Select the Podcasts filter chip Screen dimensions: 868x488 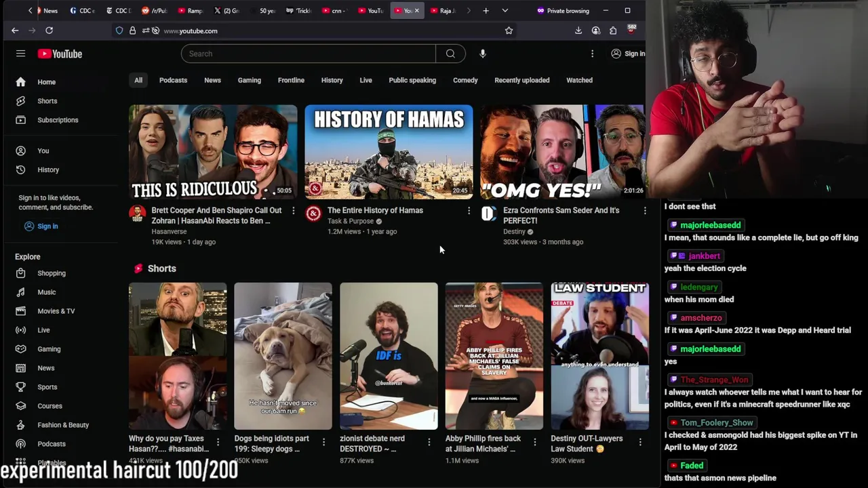pyautogui.click(x=173, y=80)
